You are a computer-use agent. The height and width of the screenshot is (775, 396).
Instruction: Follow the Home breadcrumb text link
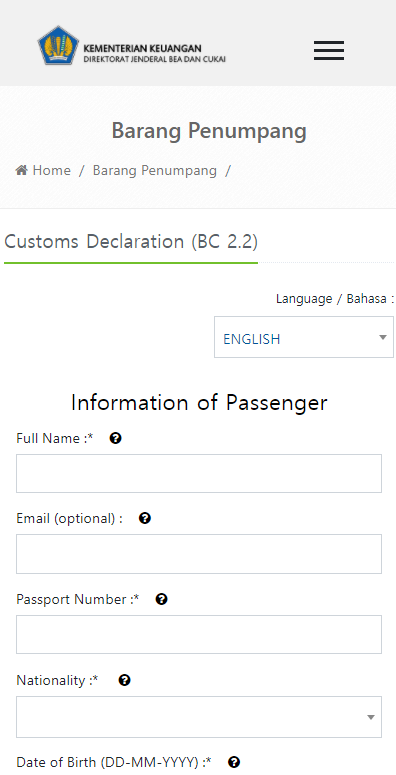[51, 171]
